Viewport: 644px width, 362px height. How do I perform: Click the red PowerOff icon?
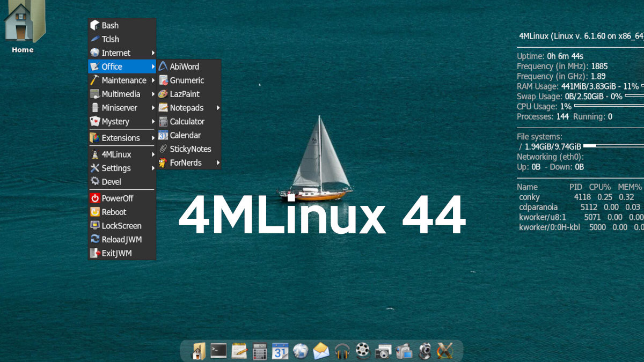[x=95, y=198]
